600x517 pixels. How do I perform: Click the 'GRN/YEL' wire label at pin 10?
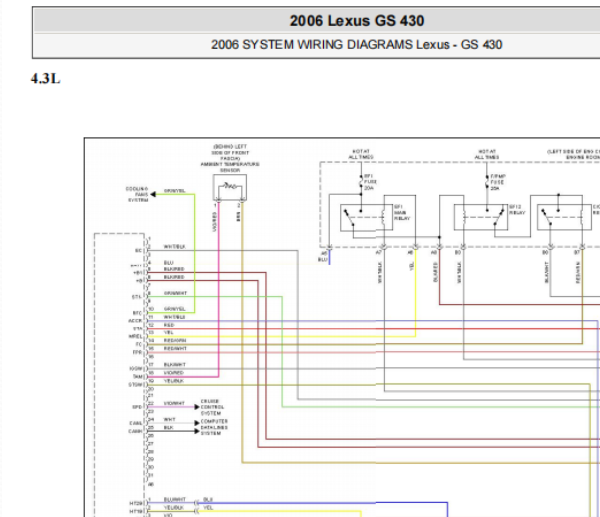pos(174,309)
